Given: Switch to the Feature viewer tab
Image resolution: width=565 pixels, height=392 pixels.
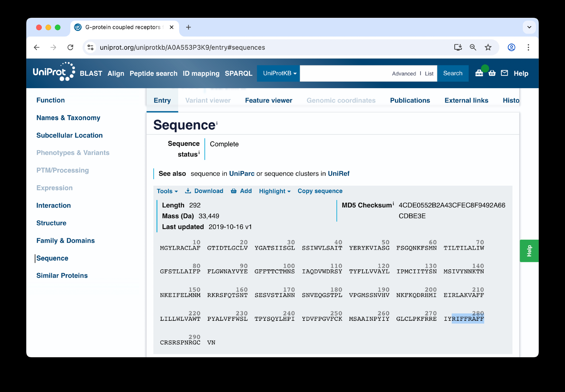Looking at the screenshot, I should [x=268, y=100].
